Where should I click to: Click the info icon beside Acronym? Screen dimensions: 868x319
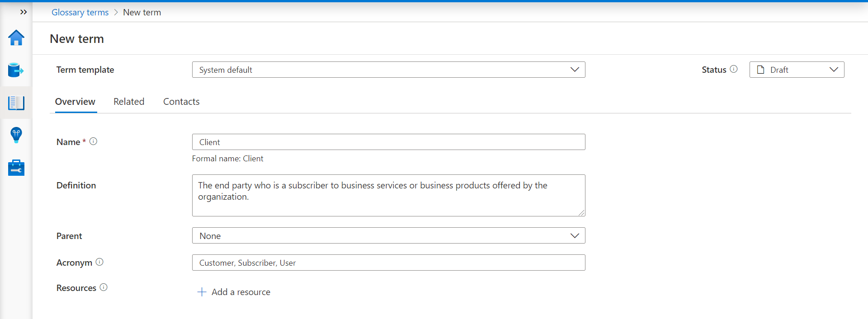100,262
